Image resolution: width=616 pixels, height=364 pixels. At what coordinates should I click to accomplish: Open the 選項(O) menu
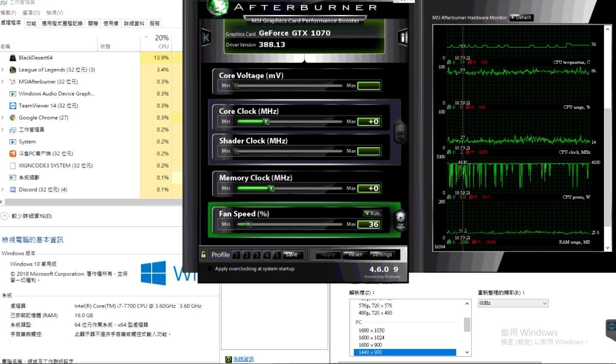pyautogui.click(x=31, y=13)
